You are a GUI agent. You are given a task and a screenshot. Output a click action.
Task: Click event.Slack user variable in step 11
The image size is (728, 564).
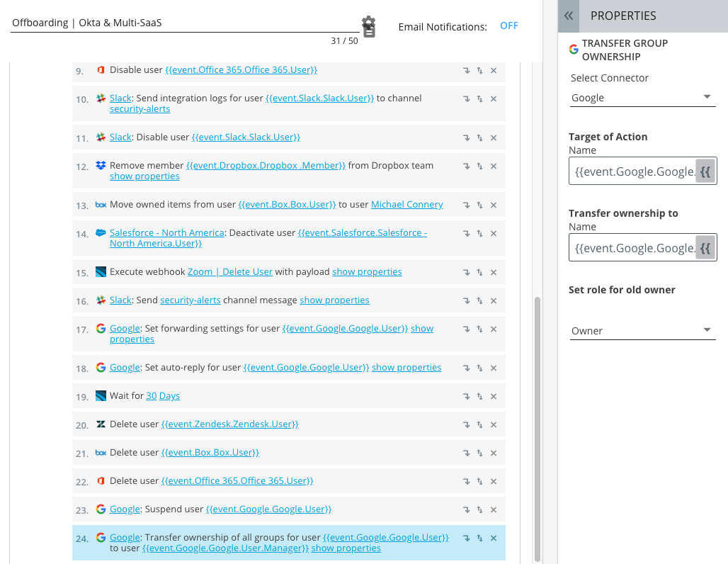point(246,137)
